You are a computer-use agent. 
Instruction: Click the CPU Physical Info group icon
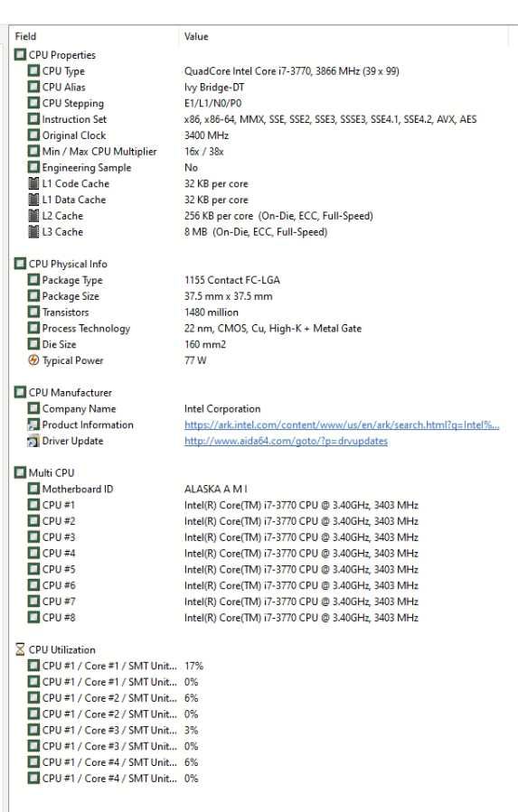coord(20,264)
